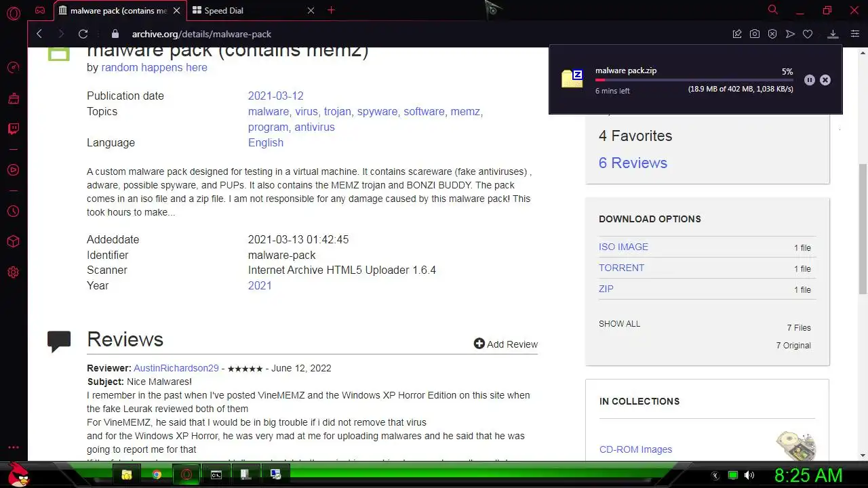Search tabs with magnifier icon
Screen dimensions: 868x488
click(772, 10)
